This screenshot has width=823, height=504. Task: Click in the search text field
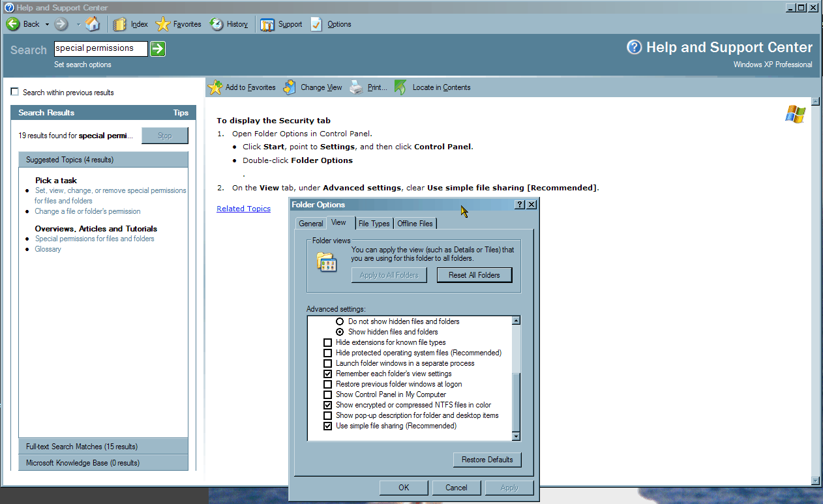click(x=100, y=48)
